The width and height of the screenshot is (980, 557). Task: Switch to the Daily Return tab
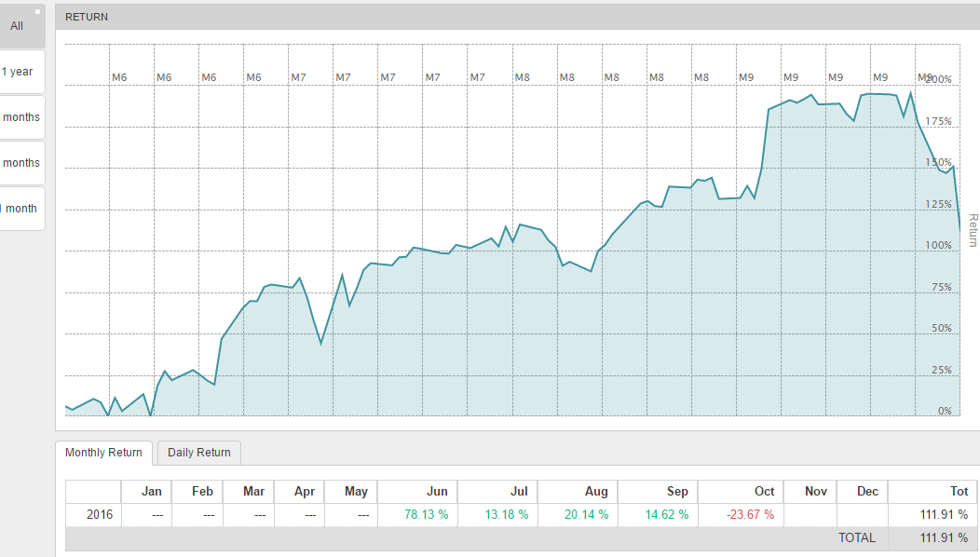point(199,453)
